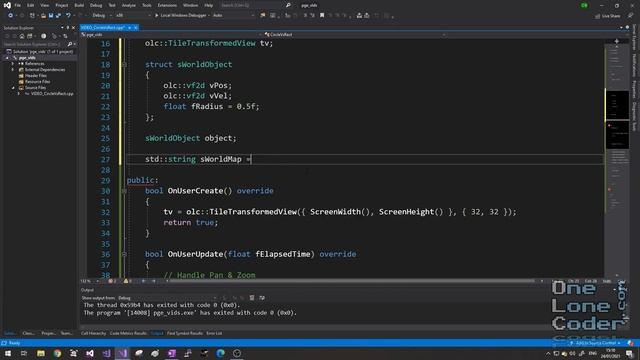Collapse the OnUserUpdate function block
This screenshot has width=640, height=360.
(x=124, y=254)
